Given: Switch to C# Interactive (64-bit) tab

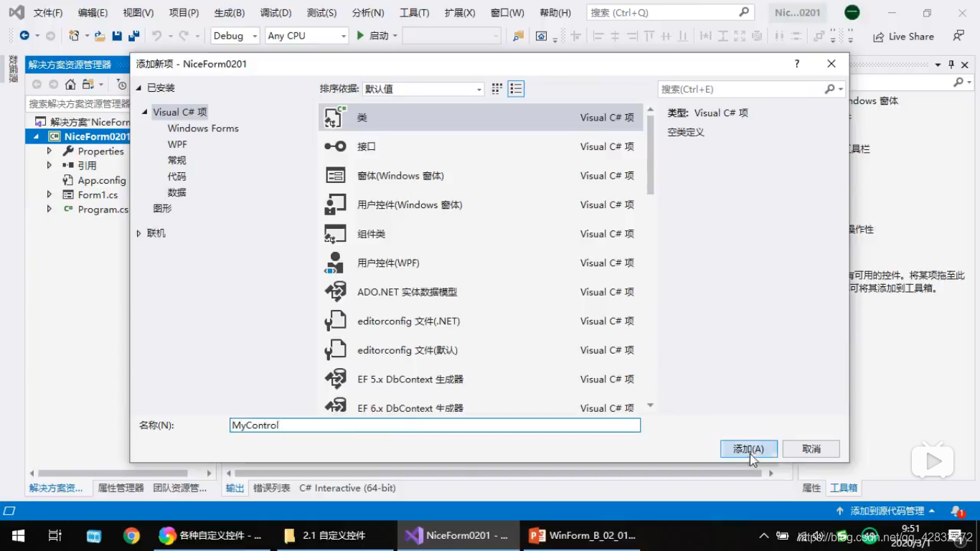Looking at the screenshot, I should pos(347,488).
